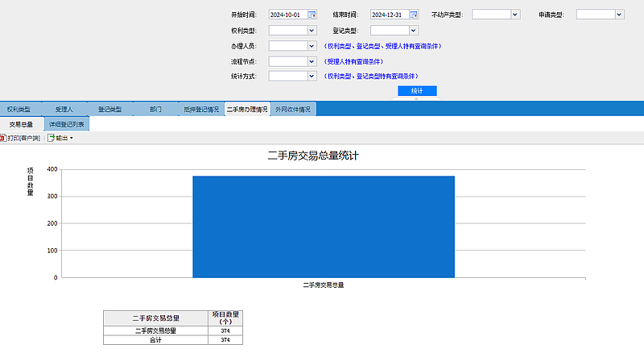Click the 开始时间 label
The height and width of the screenshot is (353, 644).
click(244, 15)
